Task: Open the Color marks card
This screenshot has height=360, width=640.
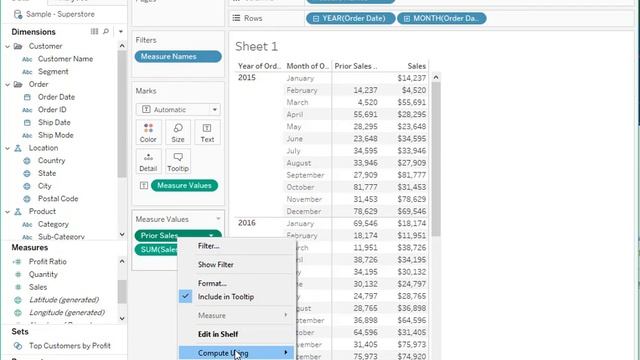Action: [148, 132]
